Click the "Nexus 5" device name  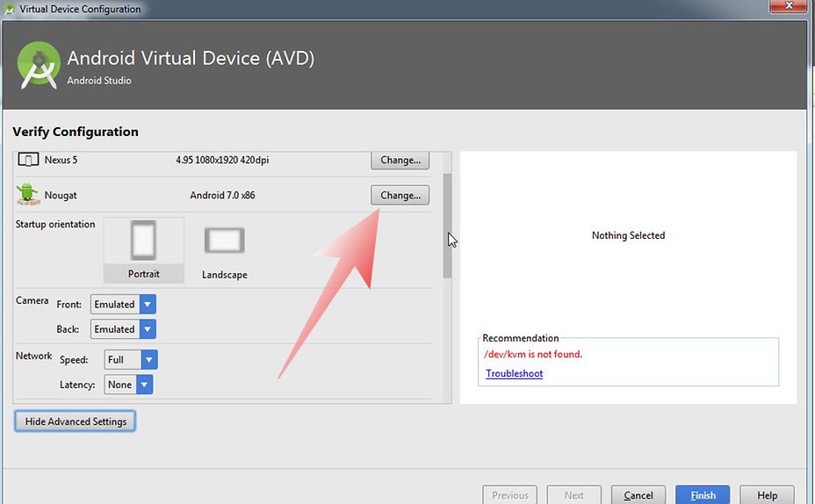tap(61, 160)
